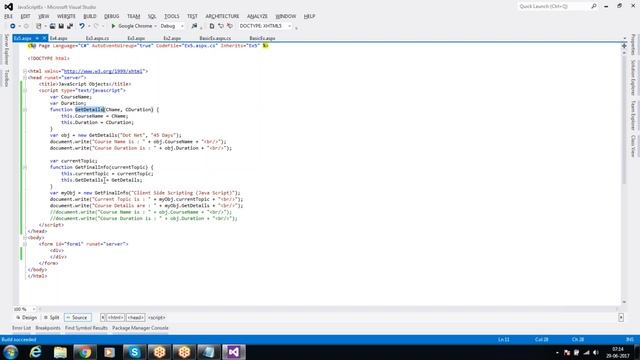Click the document icon next to DOCTYPE
Screen dimensions: 640x360
(x=212, y=26)
